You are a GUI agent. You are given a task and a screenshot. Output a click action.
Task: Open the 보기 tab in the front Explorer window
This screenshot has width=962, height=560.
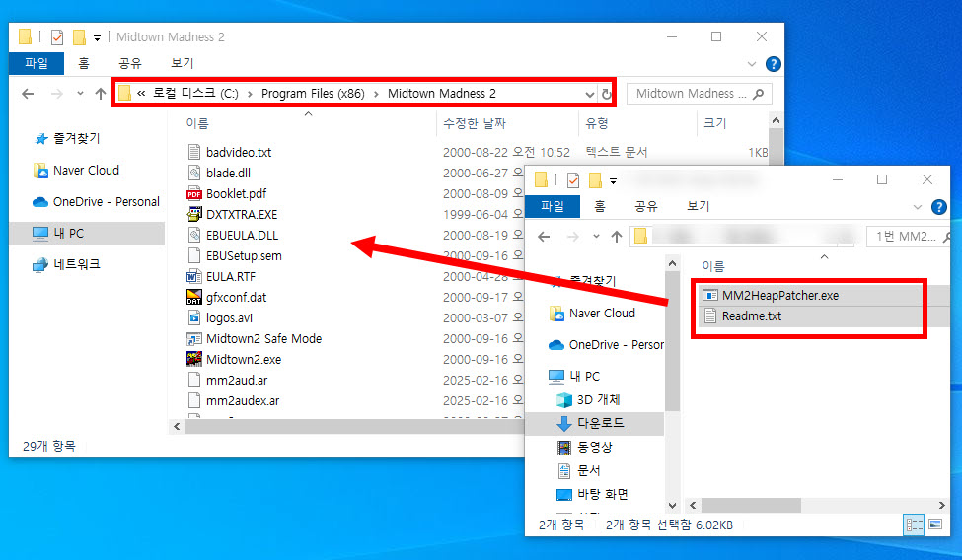699,206
